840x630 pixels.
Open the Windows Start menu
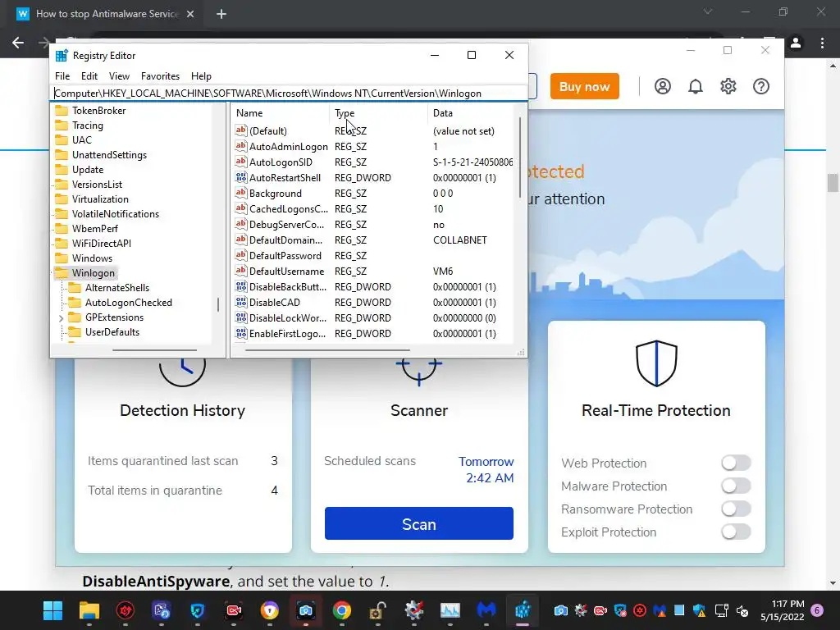(52, 610)
